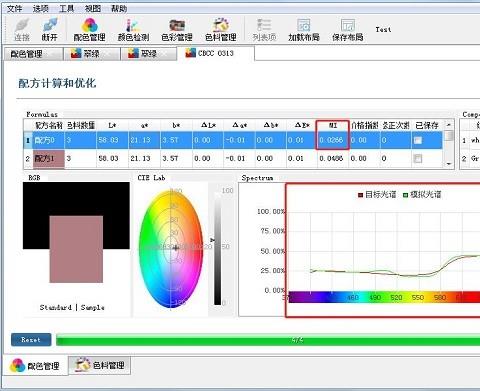Click the 断开 disconnect toolbar icon

point(50,30)
